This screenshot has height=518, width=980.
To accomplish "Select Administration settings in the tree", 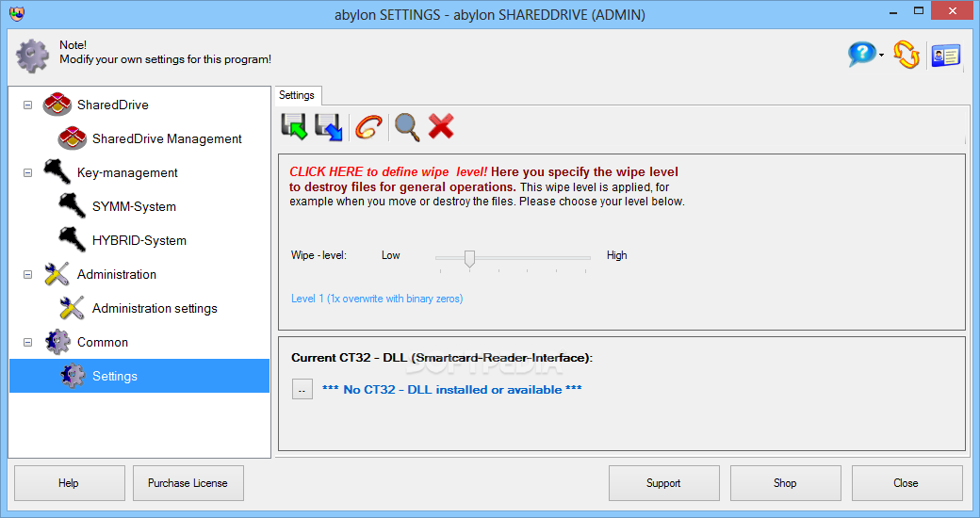I will tap(155, 308).
